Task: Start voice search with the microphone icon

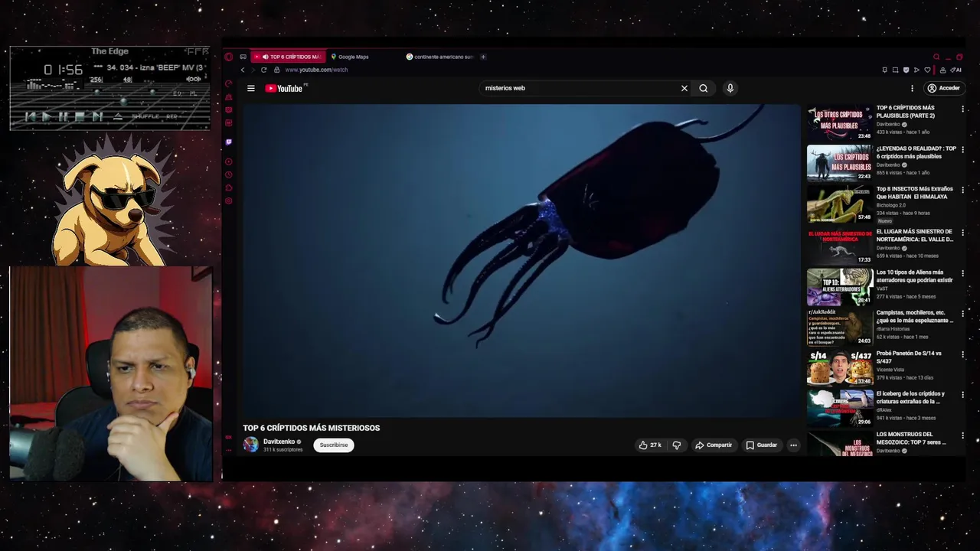Action: (x=730, y=88)
